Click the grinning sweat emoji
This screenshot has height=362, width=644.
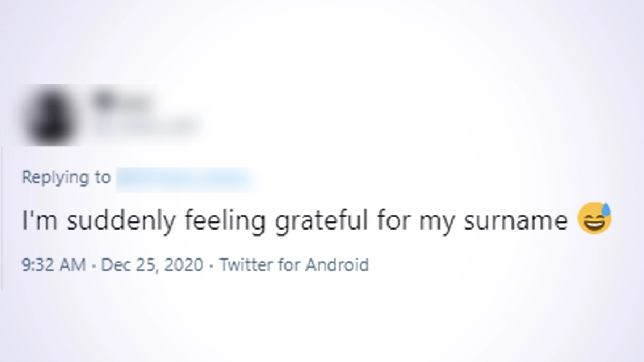(594, 219)
